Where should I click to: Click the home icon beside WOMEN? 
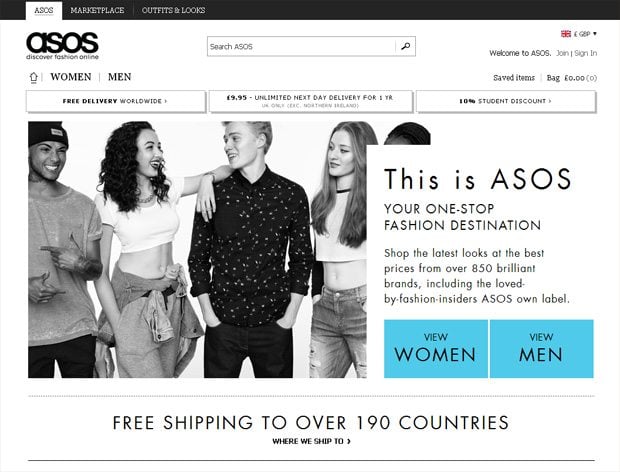34,77
